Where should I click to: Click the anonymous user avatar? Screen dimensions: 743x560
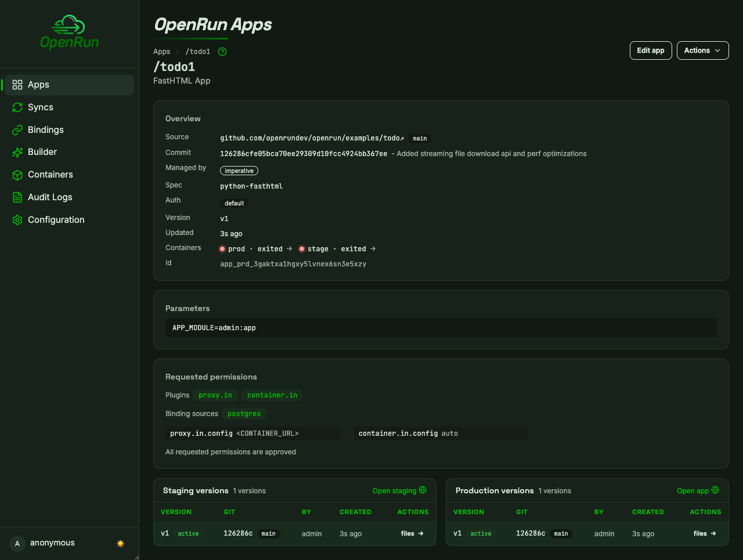coord(17,543)
